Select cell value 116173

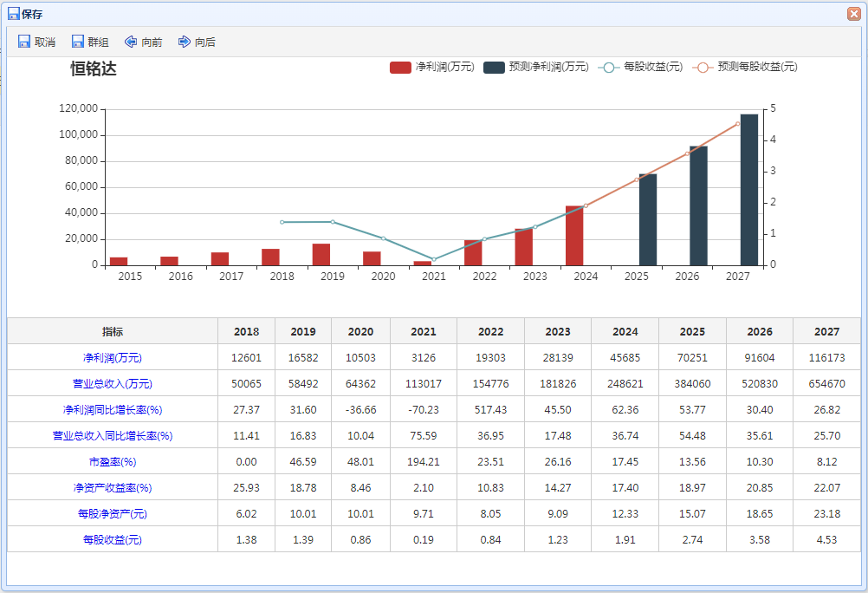(x=826, y=357)
